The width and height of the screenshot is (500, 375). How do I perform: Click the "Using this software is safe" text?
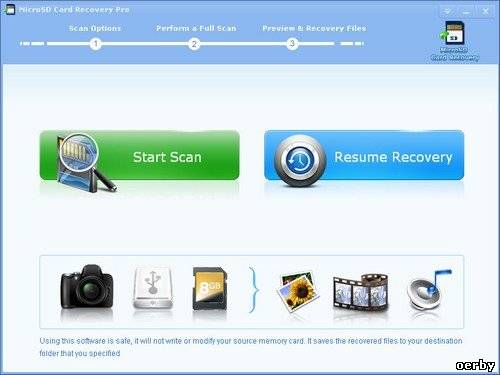click(251, 347)
